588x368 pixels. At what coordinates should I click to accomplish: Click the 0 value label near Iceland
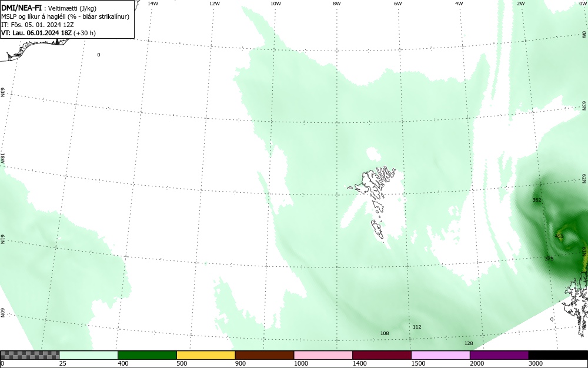point(99,55)
